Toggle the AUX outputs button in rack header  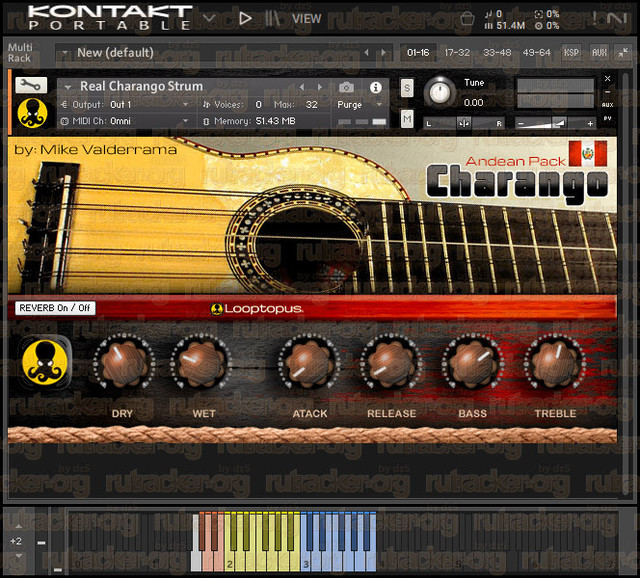(x=599, y=52)
